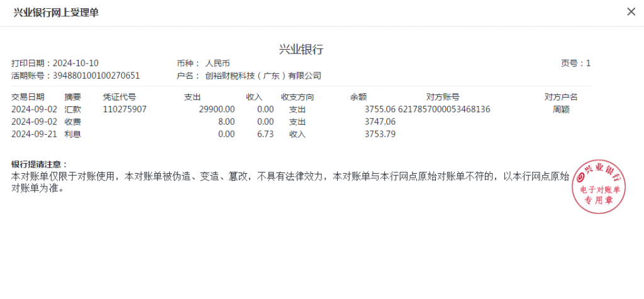Select balance value 3753.79
Viewport: 644px width, 299px height.
[x=380, y=134]
